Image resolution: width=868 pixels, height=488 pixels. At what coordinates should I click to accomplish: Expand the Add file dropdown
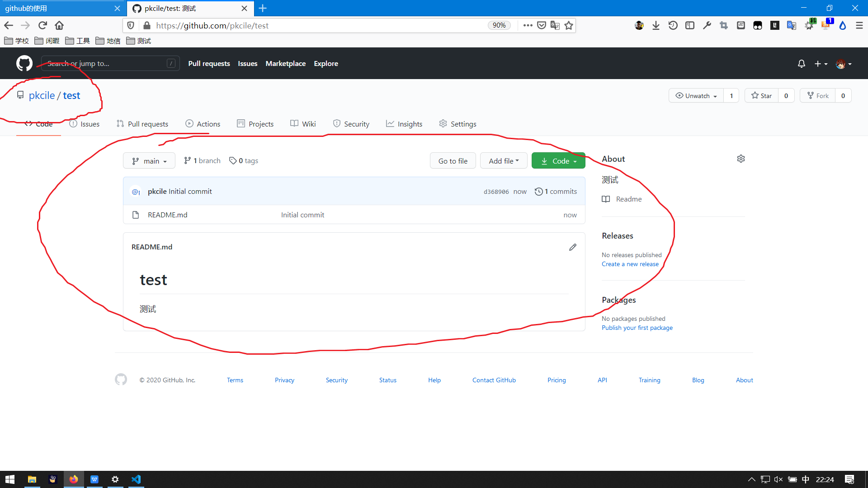504,161
